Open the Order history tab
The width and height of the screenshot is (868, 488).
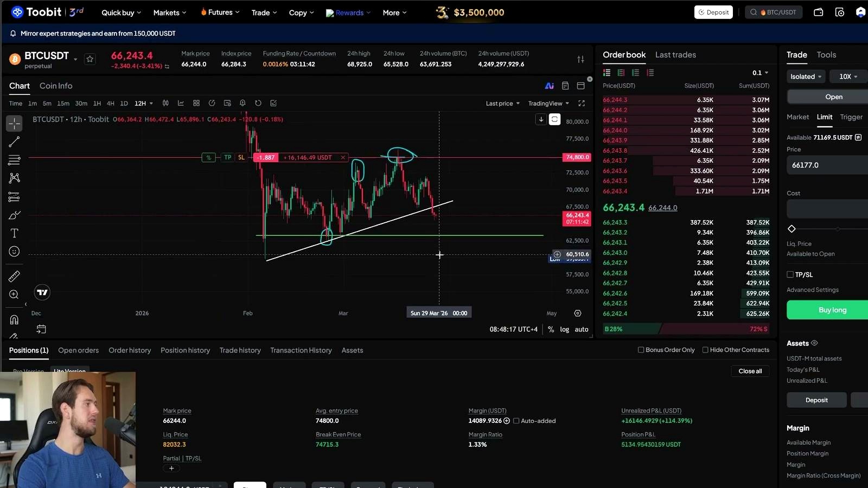pyautogui.click(x=130, y=350)
